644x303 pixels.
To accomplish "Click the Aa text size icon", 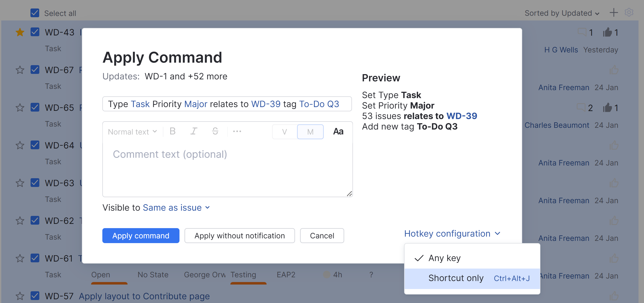I will 338,131.
